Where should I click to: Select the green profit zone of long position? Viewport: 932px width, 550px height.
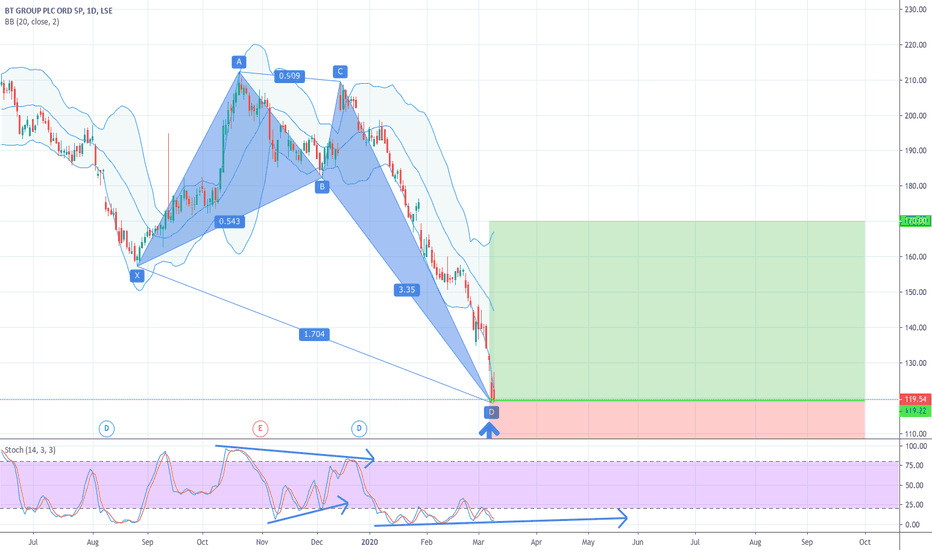point(677,310)
